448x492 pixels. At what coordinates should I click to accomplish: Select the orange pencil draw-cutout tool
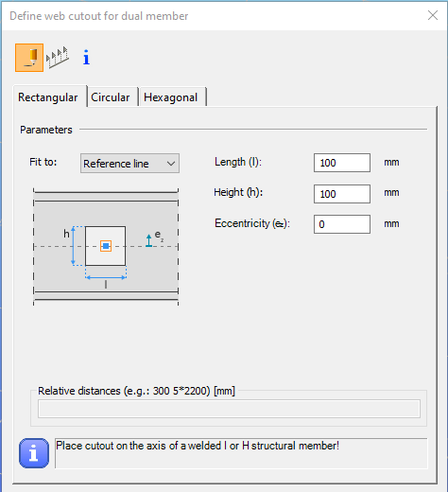29,58
